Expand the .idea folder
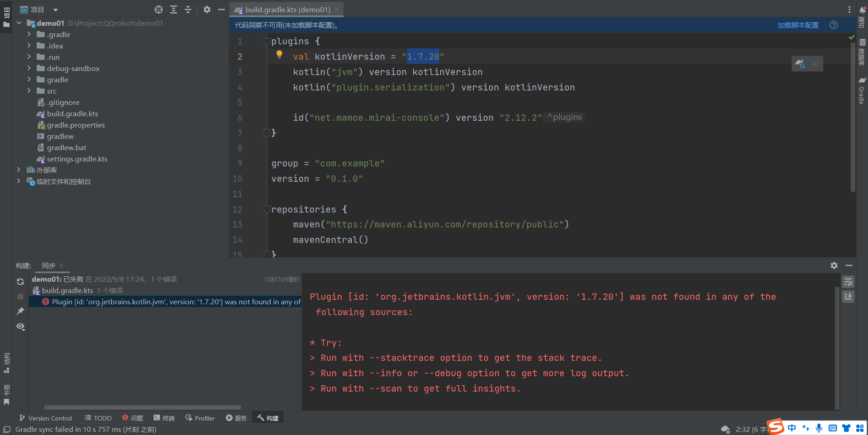Screen dimensions: 868x435 (29, 45)
